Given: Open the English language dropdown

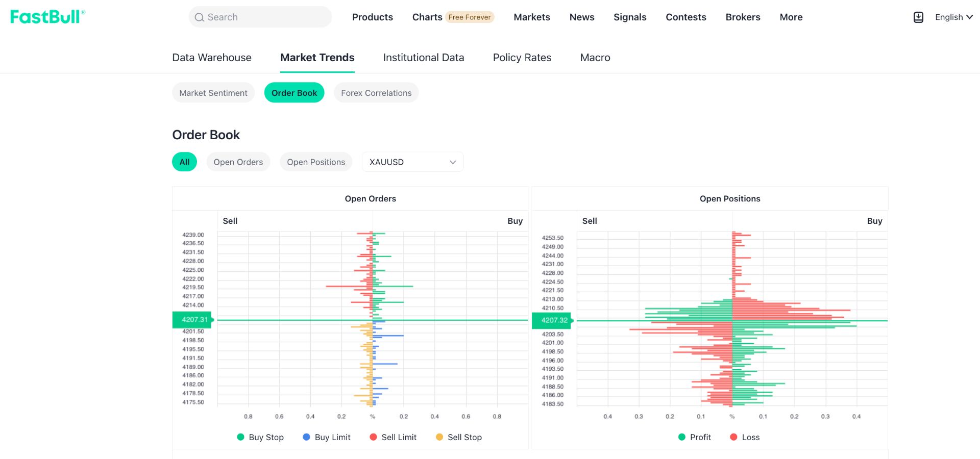Looking at the screenshot, I should click(x=953, y=17).
